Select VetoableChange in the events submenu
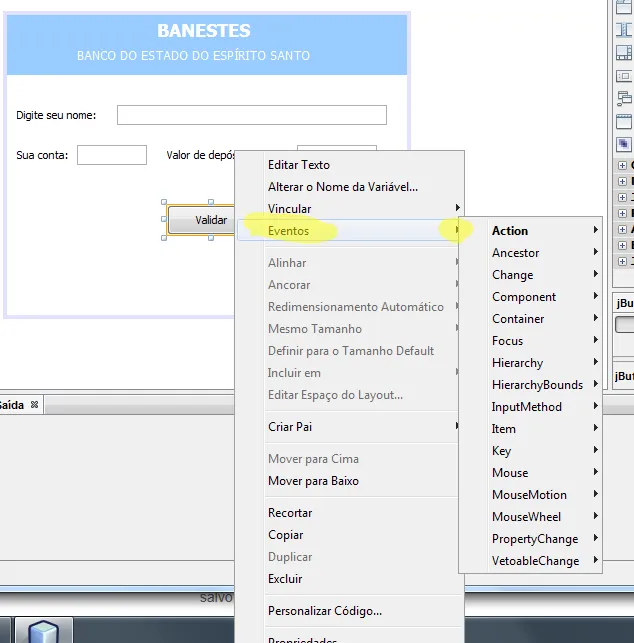634x643 pixels. pos(530,561)
